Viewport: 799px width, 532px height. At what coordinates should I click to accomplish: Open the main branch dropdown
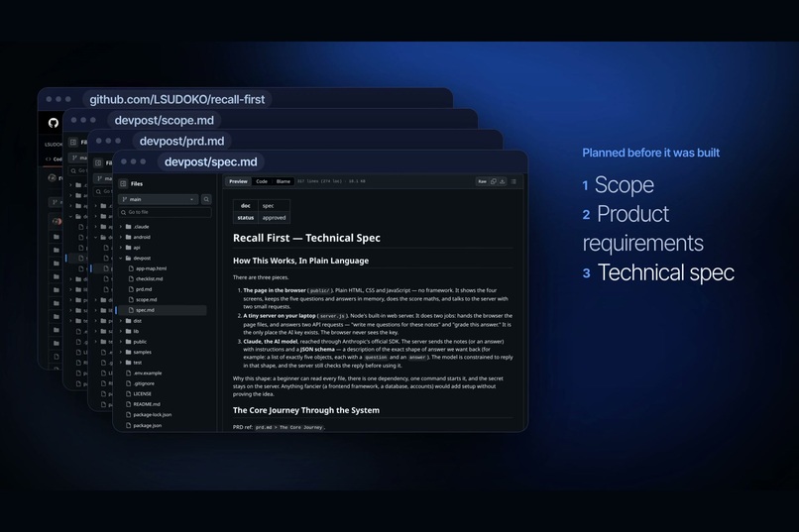point(158,199)
